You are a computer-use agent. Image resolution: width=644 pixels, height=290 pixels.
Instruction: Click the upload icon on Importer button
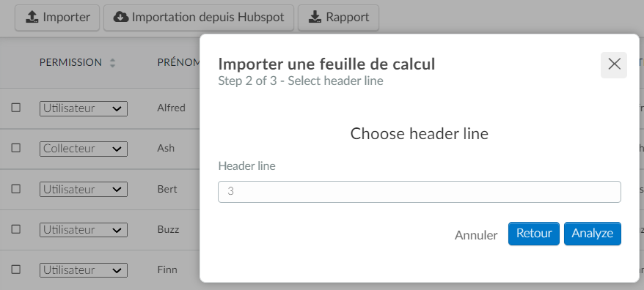click(32, 17)
